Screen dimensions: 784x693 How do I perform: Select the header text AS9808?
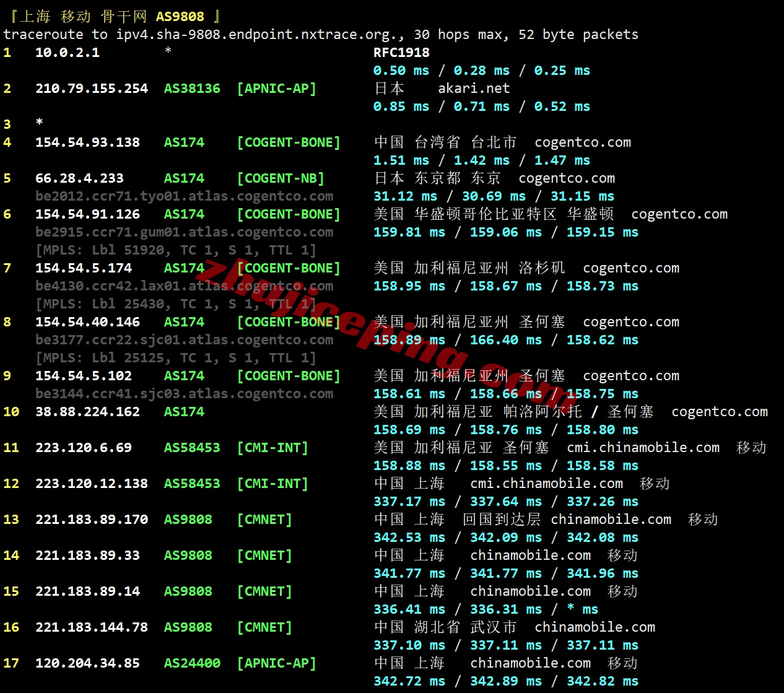(180, 16)
